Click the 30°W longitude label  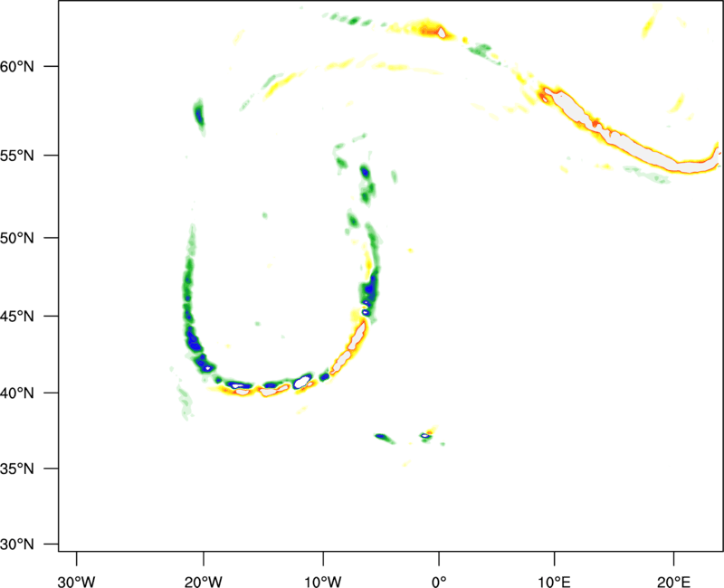pos(76,582)
